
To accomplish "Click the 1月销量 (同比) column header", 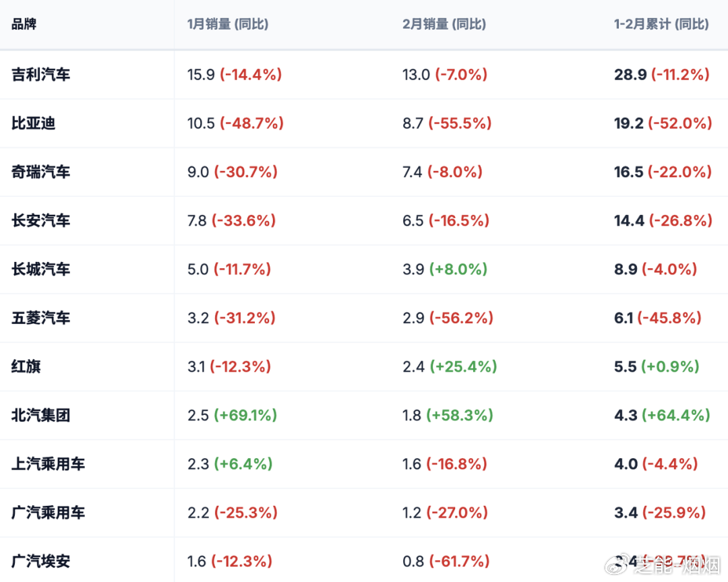I will [228, 24].
